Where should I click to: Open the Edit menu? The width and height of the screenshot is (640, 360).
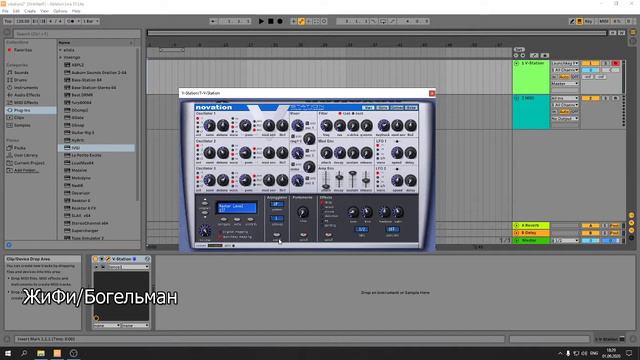click(x=16, y=11)
